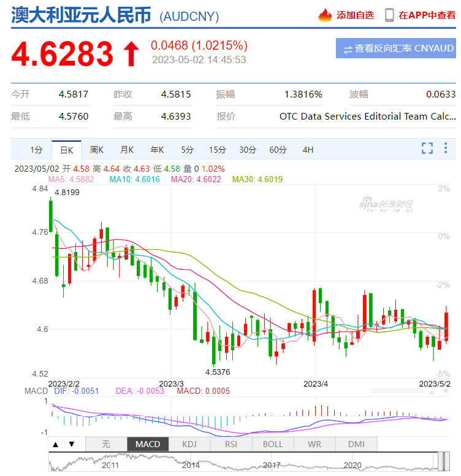Click the timestamp 2023-05-02 14:45:53
461x476 pixels.
[199, 60]
